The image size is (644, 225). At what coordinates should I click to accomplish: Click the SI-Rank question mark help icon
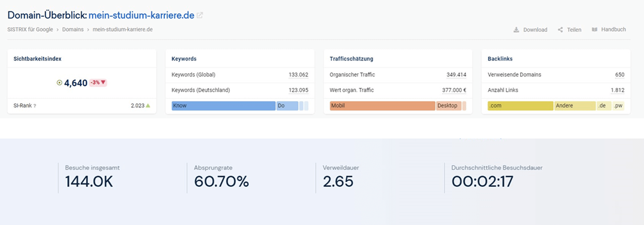click(35, 106)
